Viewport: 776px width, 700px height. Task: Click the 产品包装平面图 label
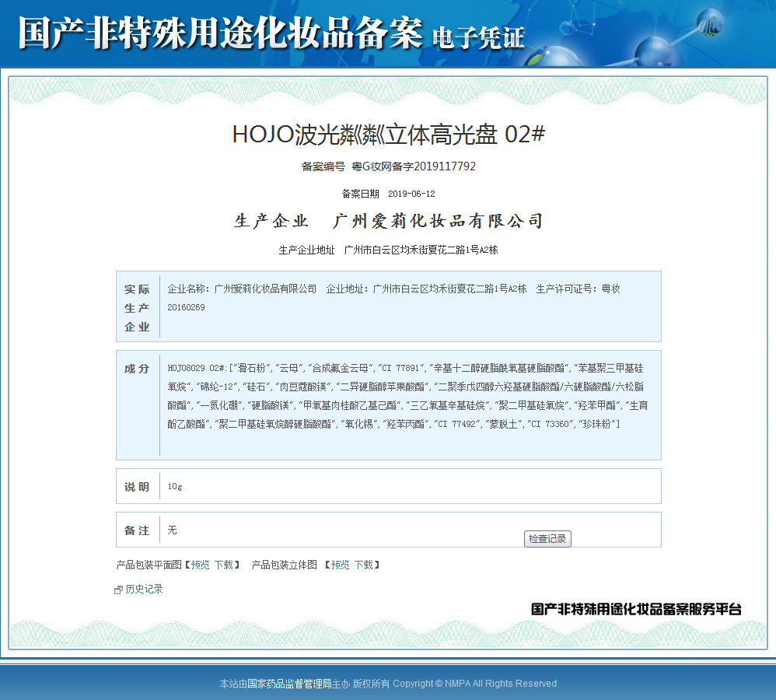pyautogui.click(x=149, y=565)
